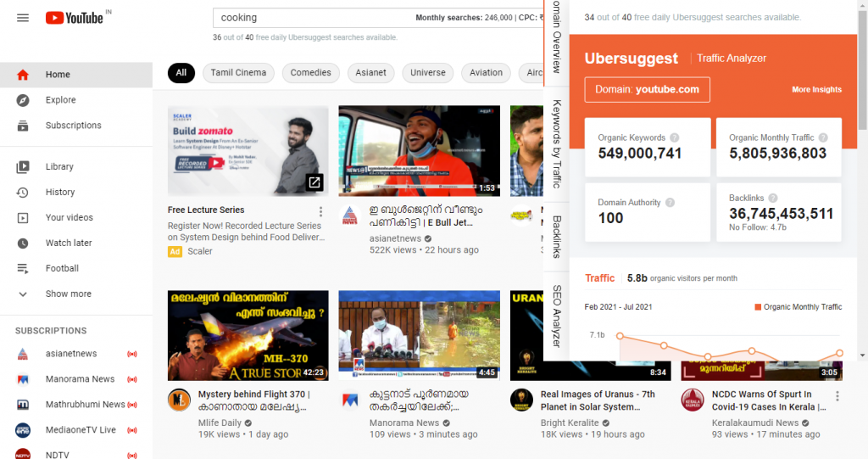Image resolution: width=868 pixels, height=459 pixels.
Task: Open the Free Lecture Series ad options menu
Action: [320, 212]
